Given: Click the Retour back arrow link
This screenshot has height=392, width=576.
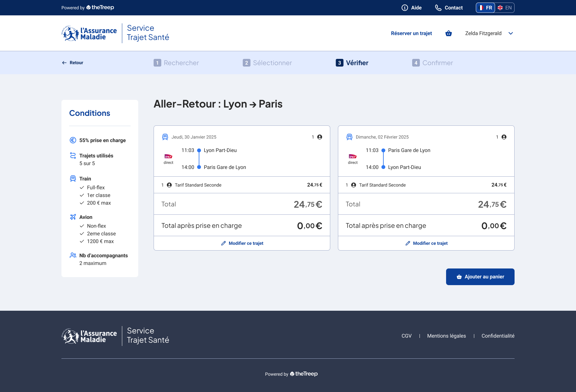Looking at the screenshot, I should click(72, 63).
